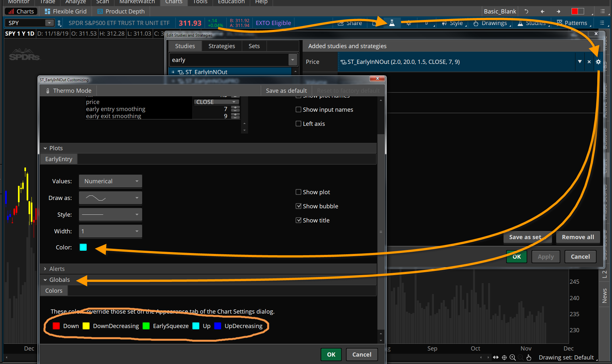Open the Width dropdown
This screenshot has width=612, height=364.
(110, 231)
